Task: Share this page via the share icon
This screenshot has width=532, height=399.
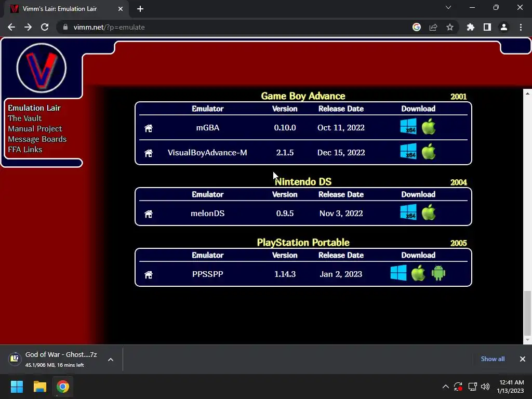Action: pos(433,27)
